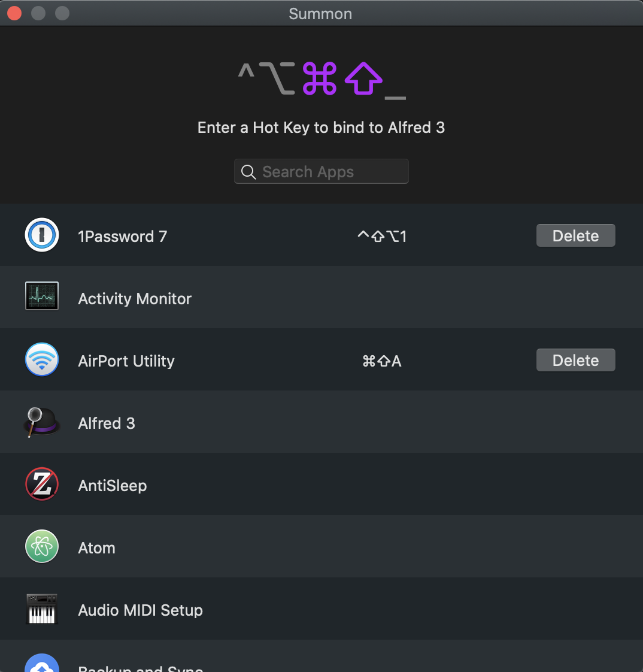Choose the Alfred 3 hat icon
Screen dimensions: 643x672
pos(41,422)
